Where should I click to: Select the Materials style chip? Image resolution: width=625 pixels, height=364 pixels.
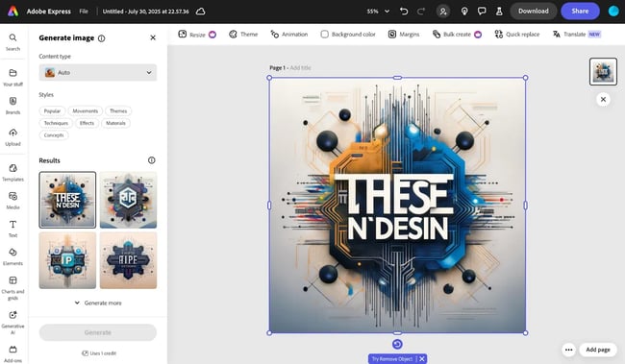click(x=115, y=123)
